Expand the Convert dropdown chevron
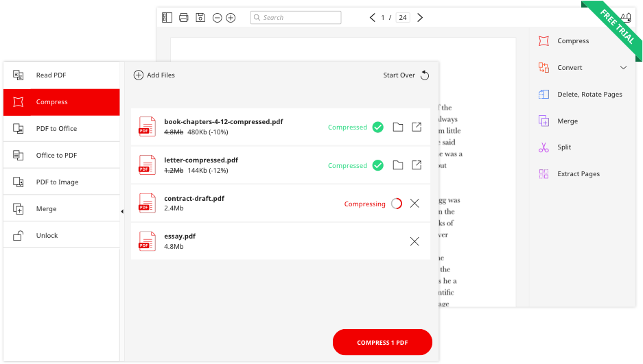643x364 pixels. [623, 68]
